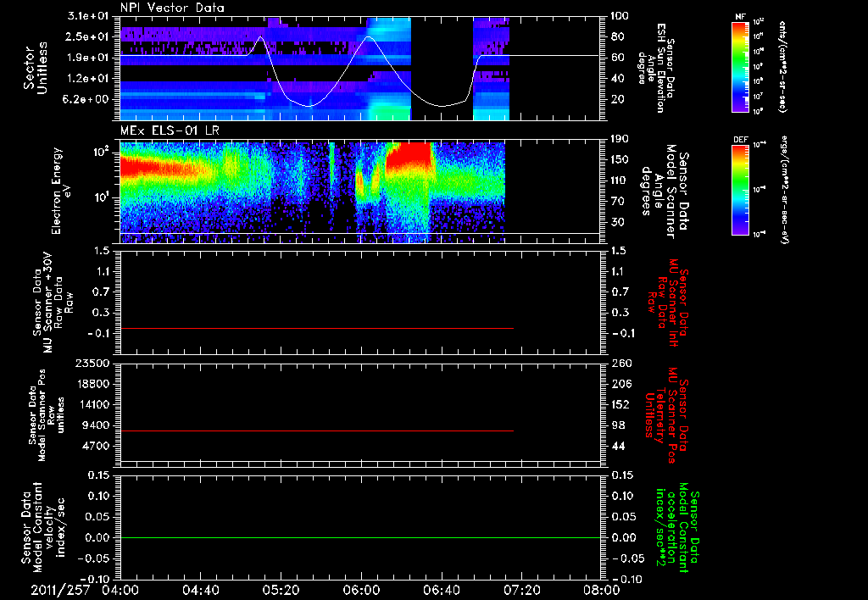Click the red MU Scanner Inh axis label
Screen dimensions: 868x600
click(x=668, y=303)
